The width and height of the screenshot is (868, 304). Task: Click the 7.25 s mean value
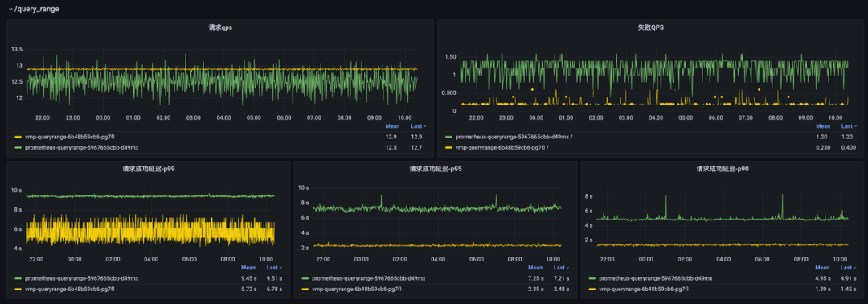(536, 278)
